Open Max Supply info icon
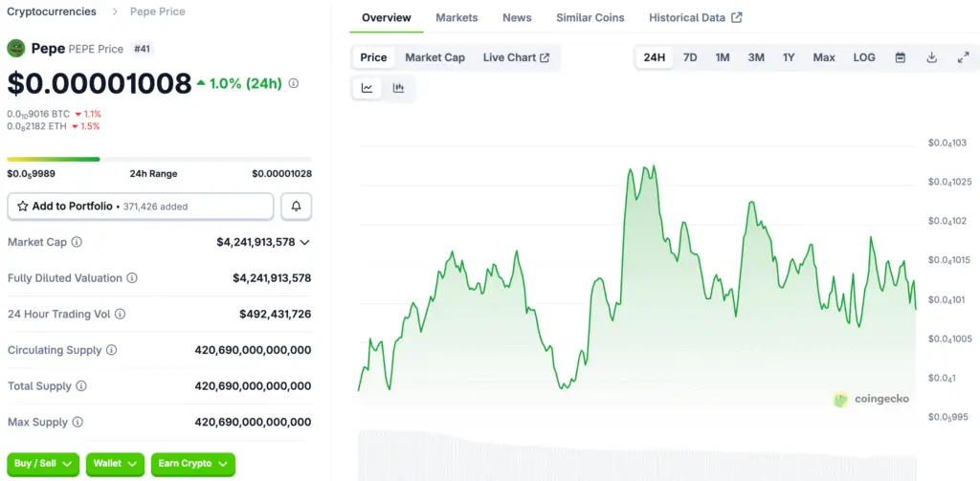 pos(78,423)
